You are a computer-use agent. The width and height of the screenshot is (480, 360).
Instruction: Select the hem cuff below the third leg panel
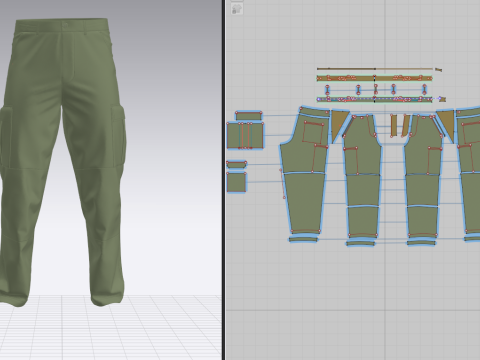422,243
